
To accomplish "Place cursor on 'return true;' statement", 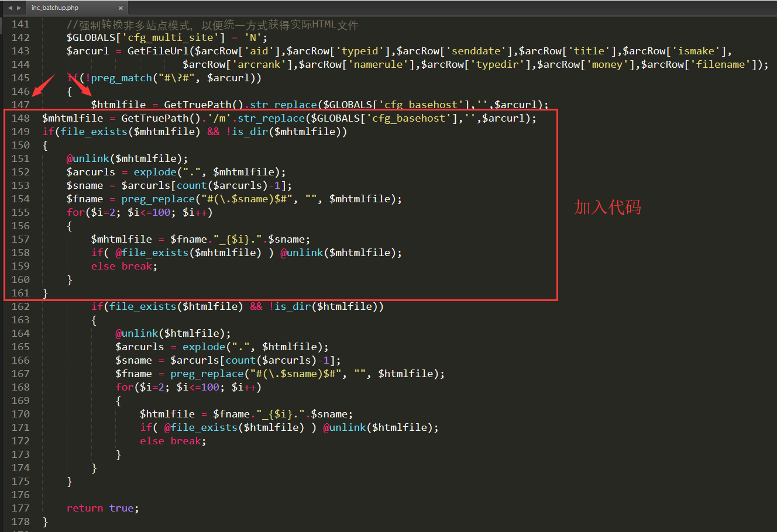I will click(x=102, y=508).
